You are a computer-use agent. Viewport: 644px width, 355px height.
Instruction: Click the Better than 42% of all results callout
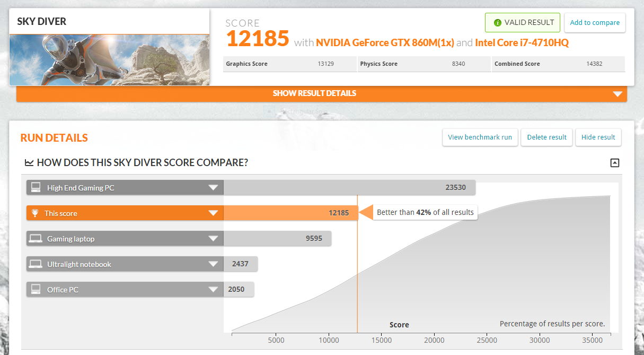click(x=425, y=212)
